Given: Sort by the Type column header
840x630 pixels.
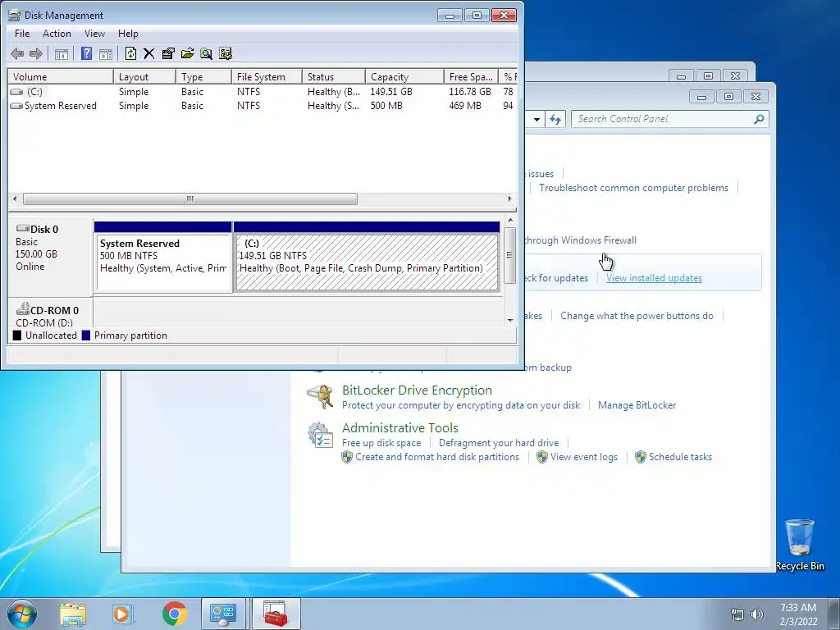Looking at the screenshot, I should (203, 76).
